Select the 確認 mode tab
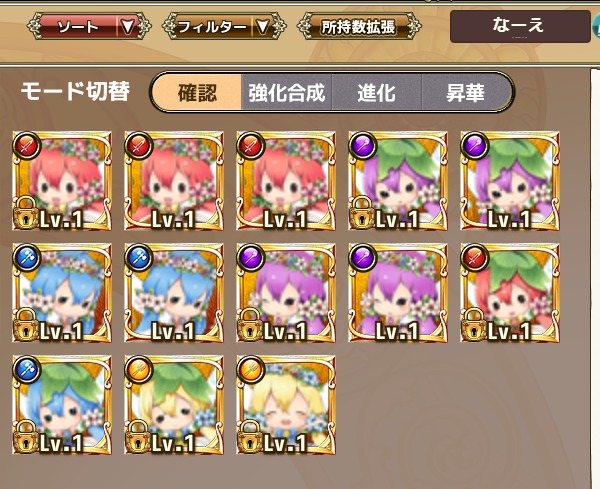 click(x=197, y=92)
